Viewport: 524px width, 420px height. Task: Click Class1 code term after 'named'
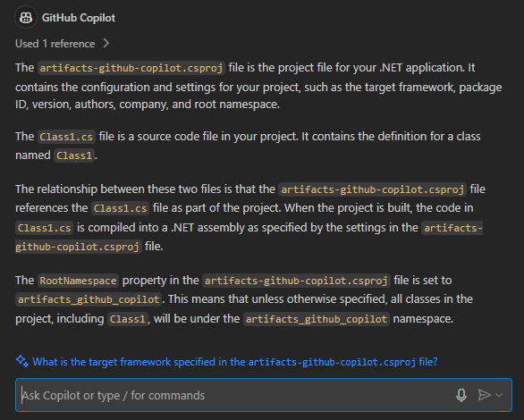74,155
